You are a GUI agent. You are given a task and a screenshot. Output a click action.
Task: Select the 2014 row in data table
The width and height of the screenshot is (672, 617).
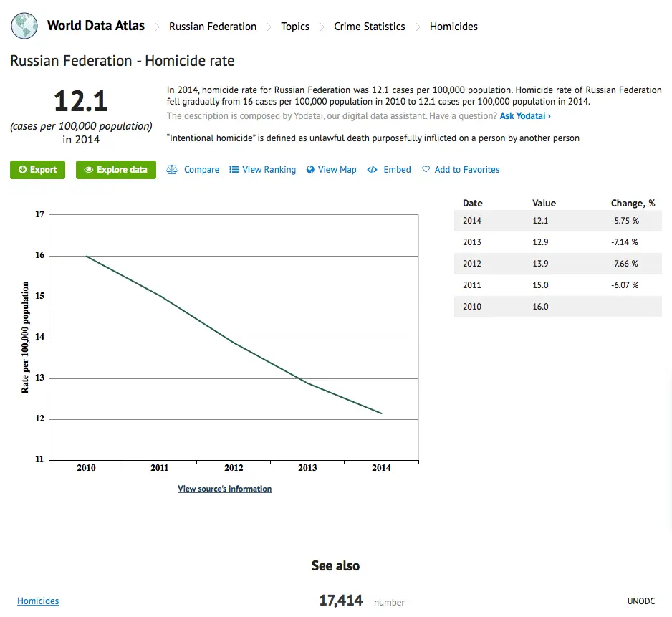click(557, 221)
